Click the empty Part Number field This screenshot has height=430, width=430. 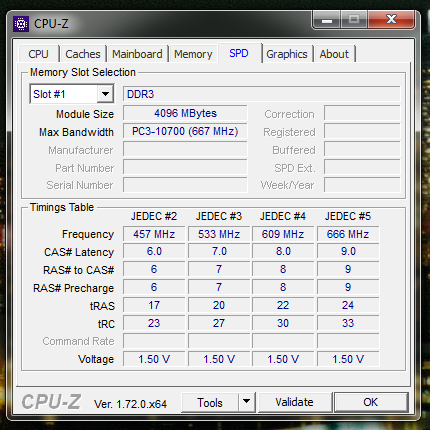[x=185, y=167]
